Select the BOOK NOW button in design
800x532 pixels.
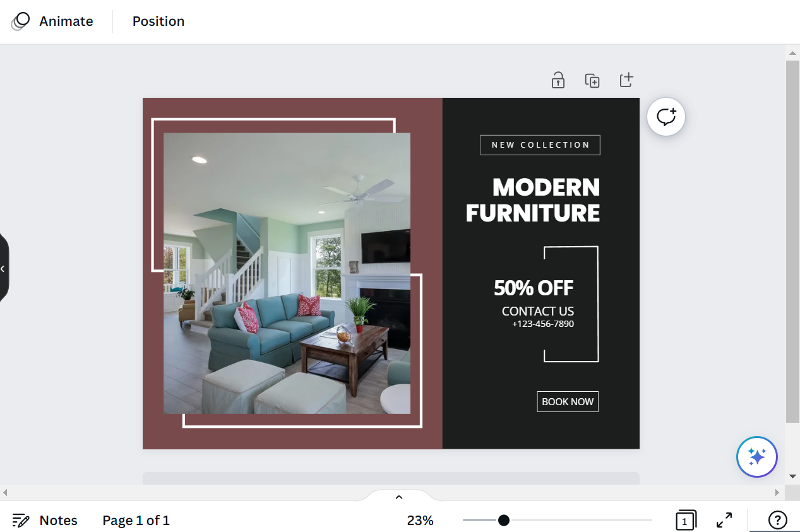click(x=568, y=401)
